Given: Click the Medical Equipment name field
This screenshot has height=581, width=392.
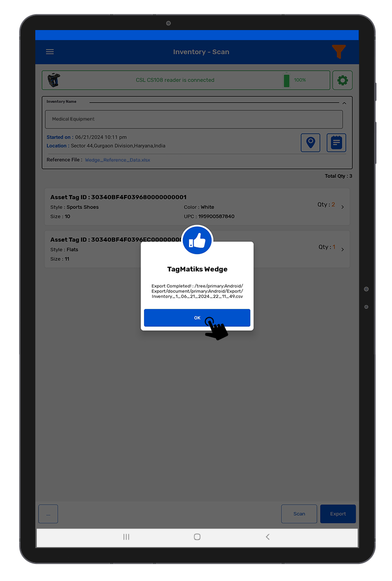Looking at the screenshot, I should 194,119.
